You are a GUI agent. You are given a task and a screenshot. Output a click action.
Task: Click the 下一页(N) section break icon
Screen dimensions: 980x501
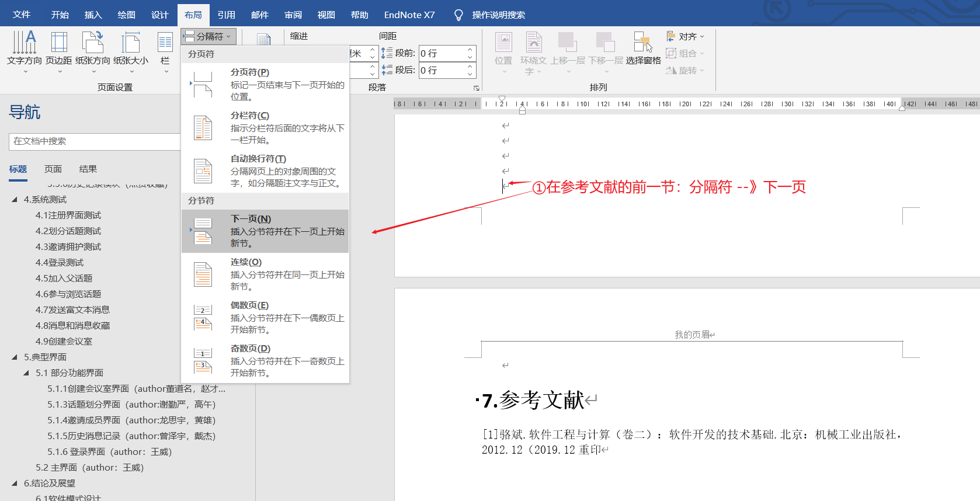(203, 231)
